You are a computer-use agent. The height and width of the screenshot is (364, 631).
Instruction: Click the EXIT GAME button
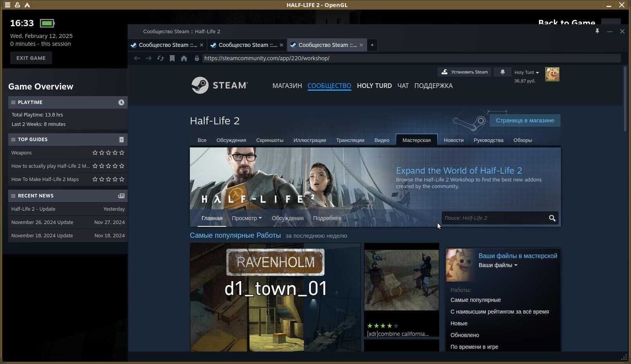point(31,58)
